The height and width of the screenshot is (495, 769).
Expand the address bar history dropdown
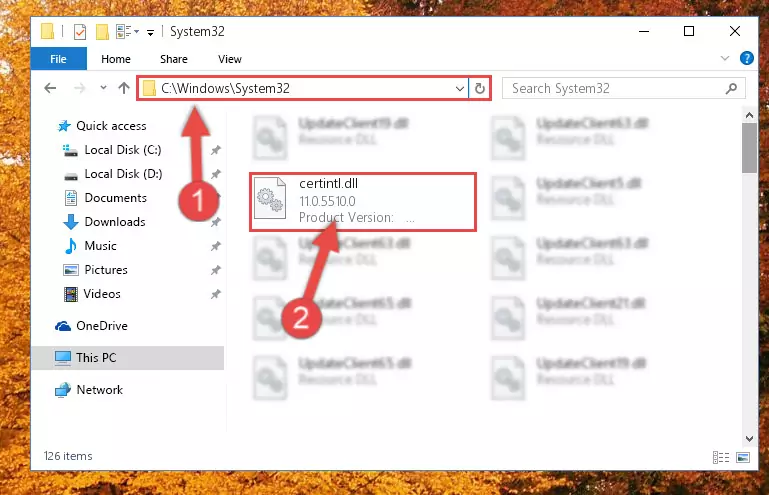(x=460, y=89)
